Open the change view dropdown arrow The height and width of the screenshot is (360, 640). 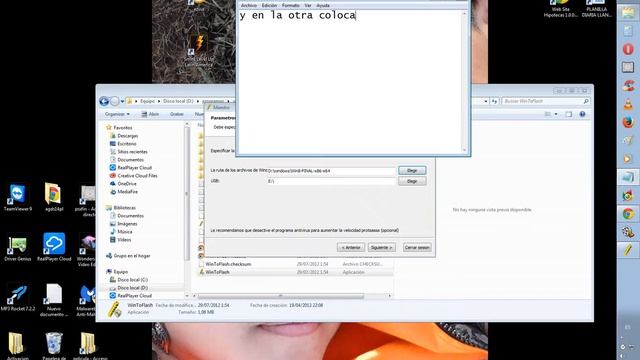556,114
